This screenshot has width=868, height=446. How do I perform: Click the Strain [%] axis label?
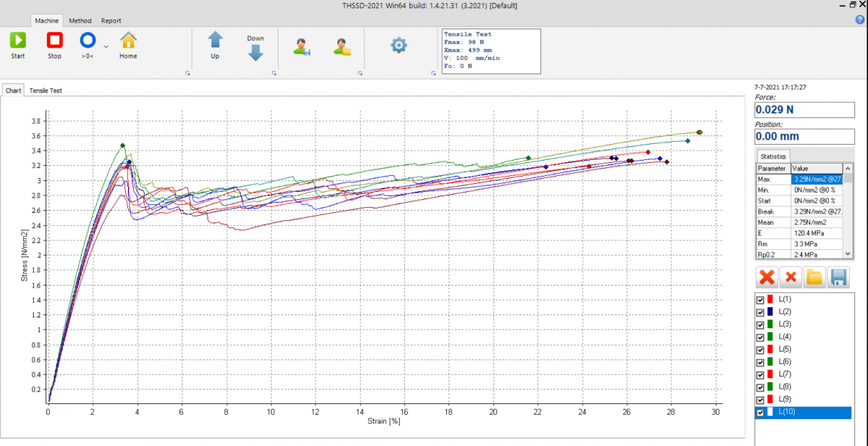pyautogui.click(x=385, y=421)
